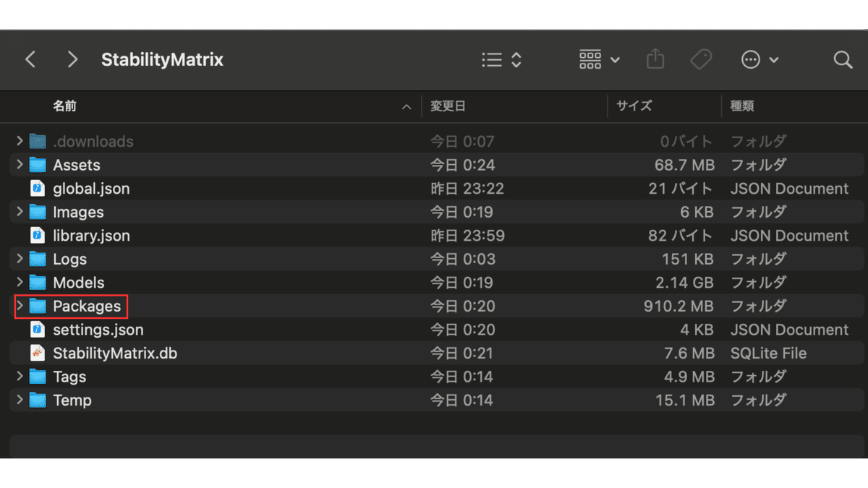Expand the Logs folder chevron
This screenshot has width=868, height=488.
coord(20,259)
